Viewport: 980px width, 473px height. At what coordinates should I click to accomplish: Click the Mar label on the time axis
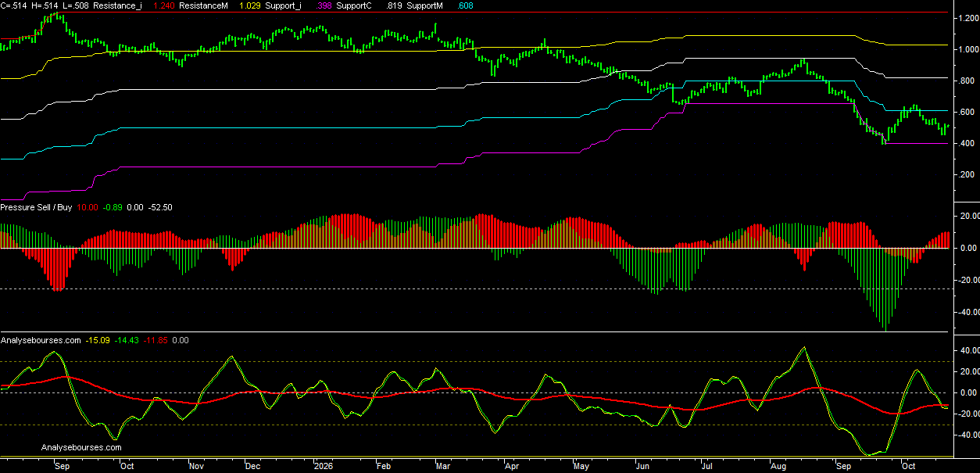click(444, 466)
